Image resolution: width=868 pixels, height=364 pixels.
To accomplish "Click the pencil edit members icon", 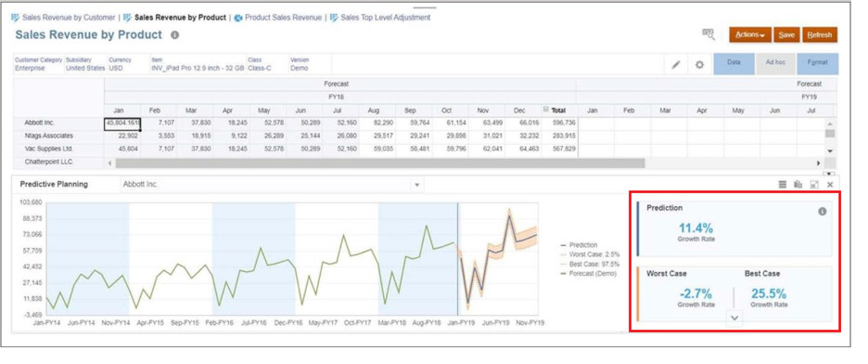I will click(x=676, y=64).
